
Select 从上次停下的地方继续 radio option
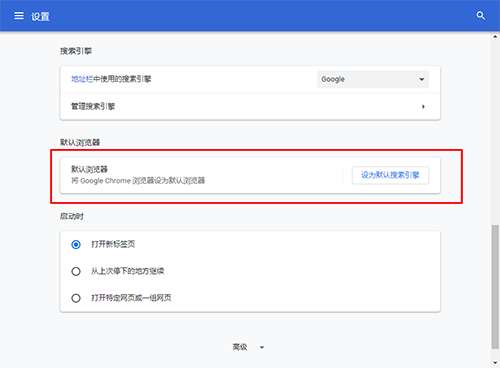pos(76,271)
